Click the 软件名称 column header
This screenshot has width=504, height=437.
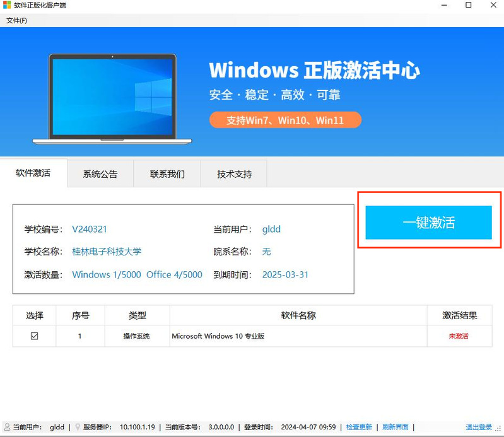coord(298,315)
